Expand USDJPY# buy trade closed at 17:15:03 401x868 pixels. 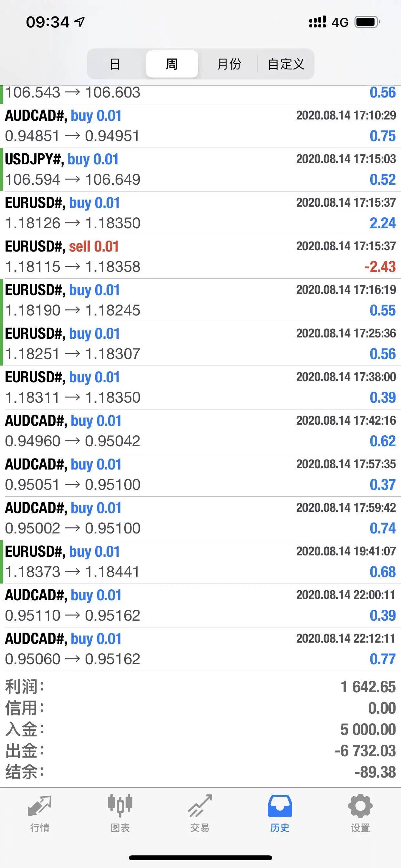tap(200, 170)
